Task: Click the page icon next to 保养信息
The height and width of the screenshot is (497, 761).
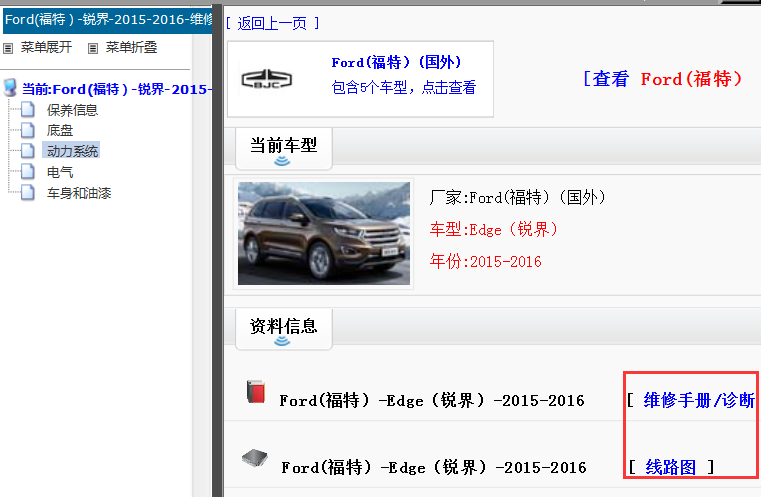Action: click(28, 110)
